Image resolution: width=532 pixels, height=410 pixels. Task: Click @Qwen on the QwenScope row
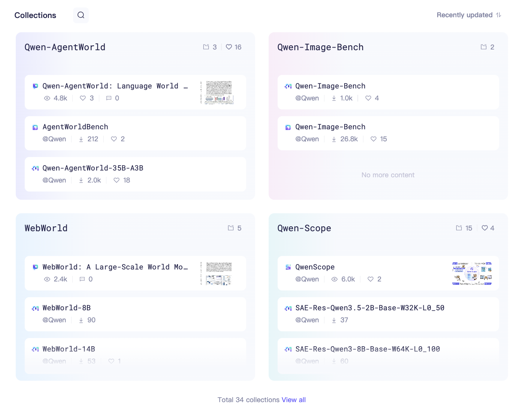[307, 279]
